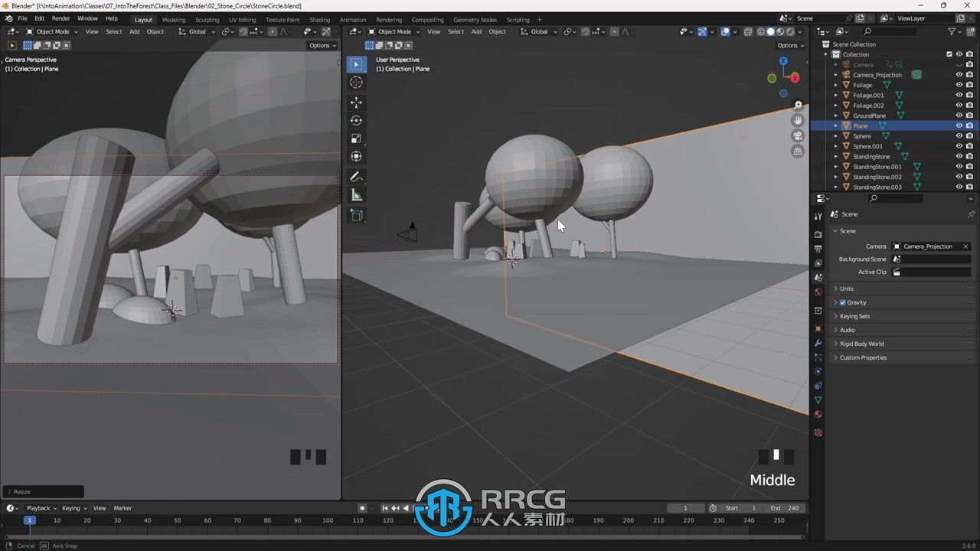This screenshot has height=551, width=980.
Task: Open Object Mode dropdown in right viewport
Action: (x=394, y=31)
